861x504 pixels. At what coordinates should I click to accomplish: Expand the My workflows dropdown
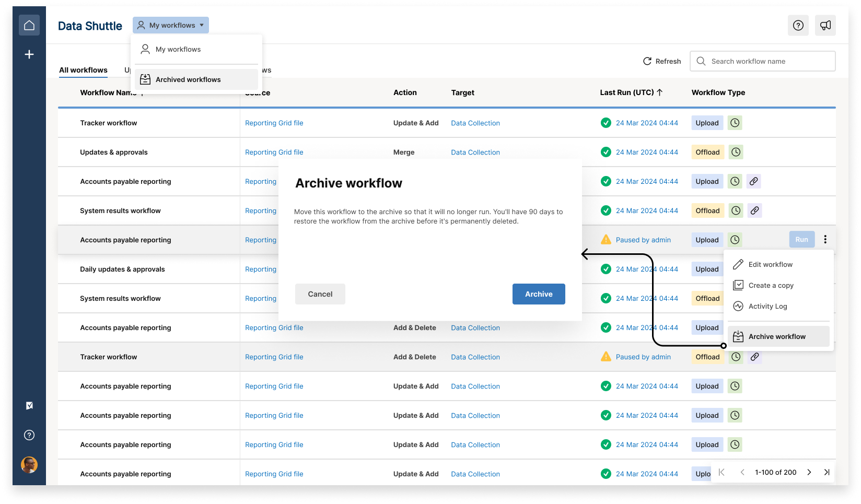coord(171,25)
